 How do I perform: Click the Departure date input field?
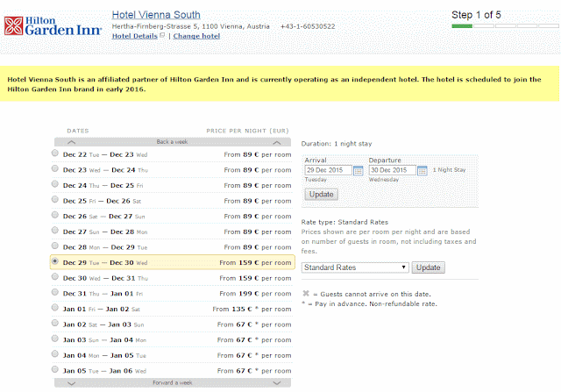(392, 170)
